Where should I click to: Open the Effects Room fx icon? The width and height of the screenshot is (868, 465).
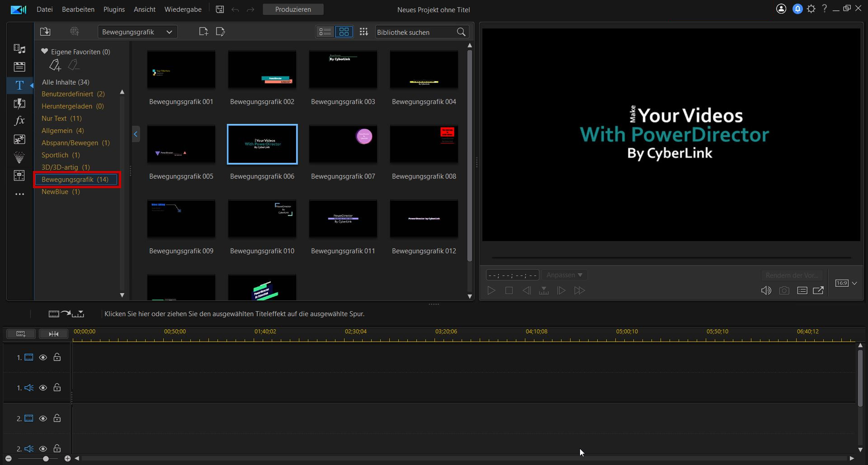pos(19,121)
